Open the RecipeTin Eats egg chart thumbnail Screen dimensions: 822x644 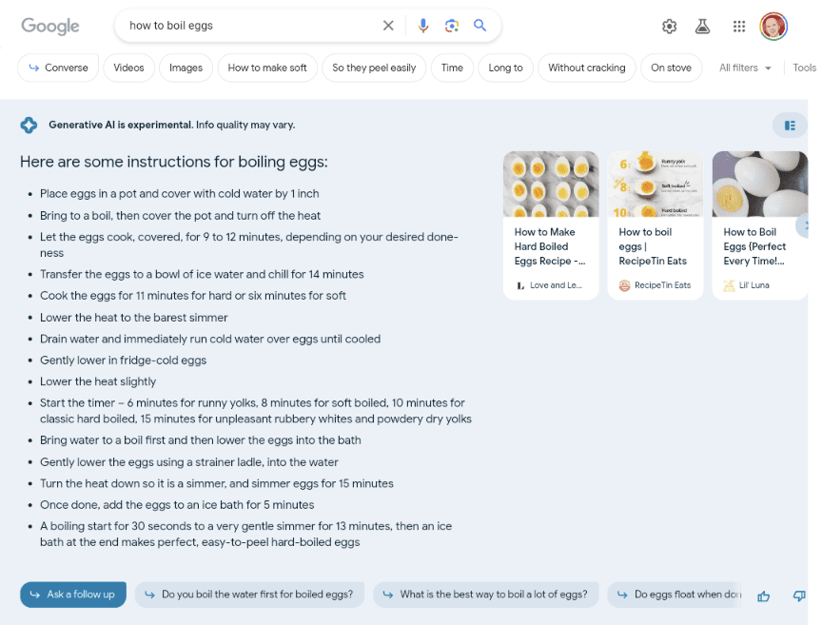[656, 184]
